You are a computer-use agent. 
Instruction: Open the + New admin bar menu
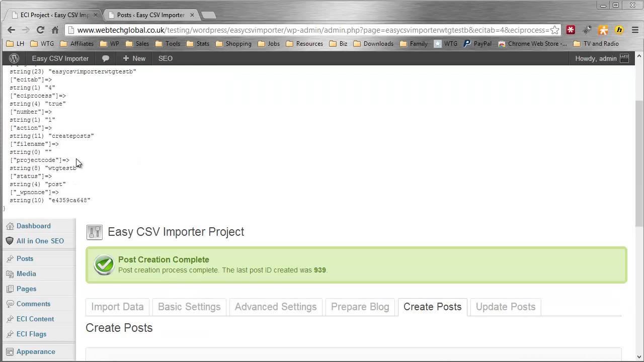134,58
